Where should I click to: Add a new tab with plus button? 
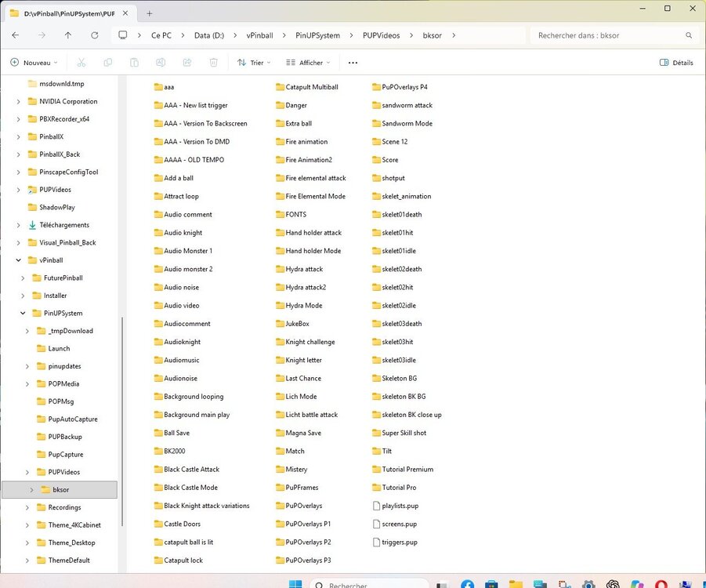[149, 13]
